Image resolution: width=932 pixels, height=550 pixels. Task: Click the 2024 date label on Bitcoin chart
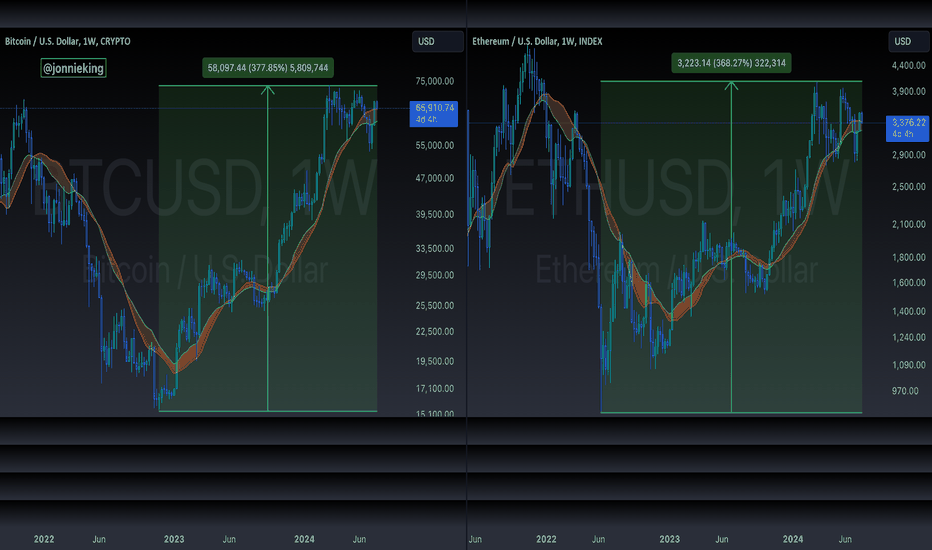304,539
